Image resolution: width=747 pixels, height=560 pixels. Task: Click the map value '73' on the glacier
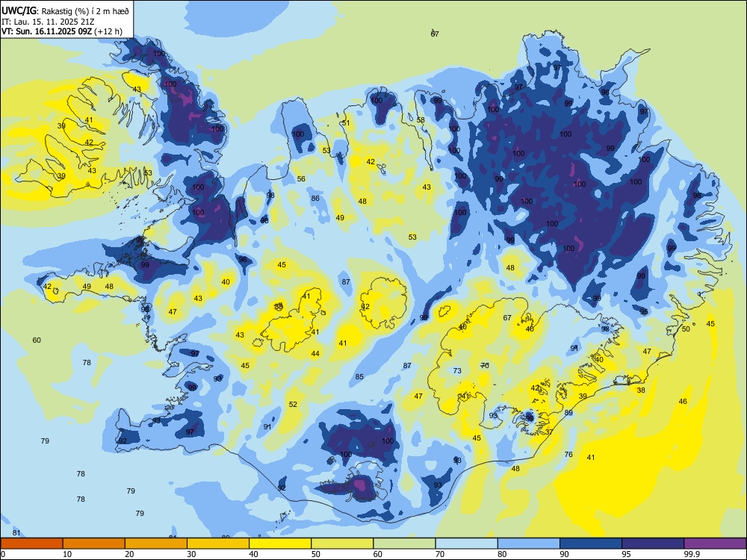(457, 371)
